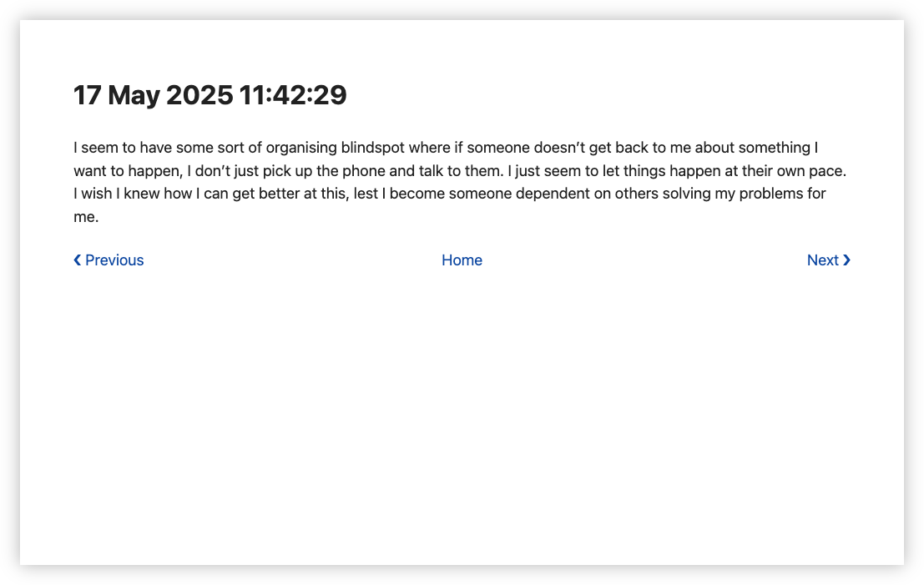Click the right chevron beside Next
Viewport: 924px width, 585px height.
click(x=847, y=260)
